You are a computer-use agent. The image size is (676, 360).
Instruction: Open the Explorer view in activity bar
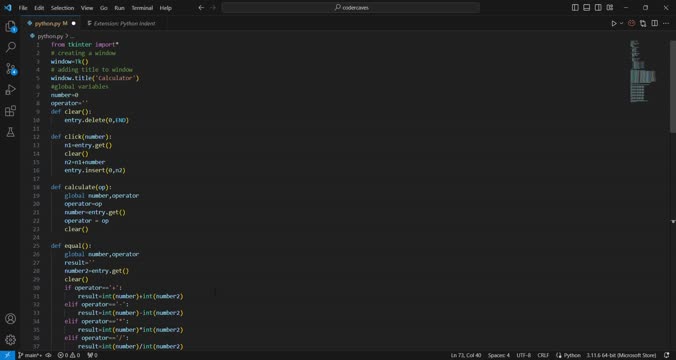pyautogui.click(x=10, y=27)
